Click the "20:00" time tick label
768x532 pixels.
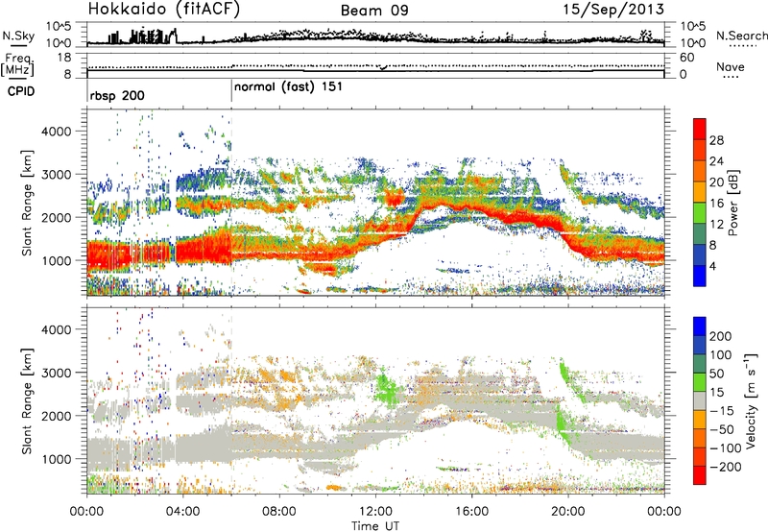click(567, 512)
